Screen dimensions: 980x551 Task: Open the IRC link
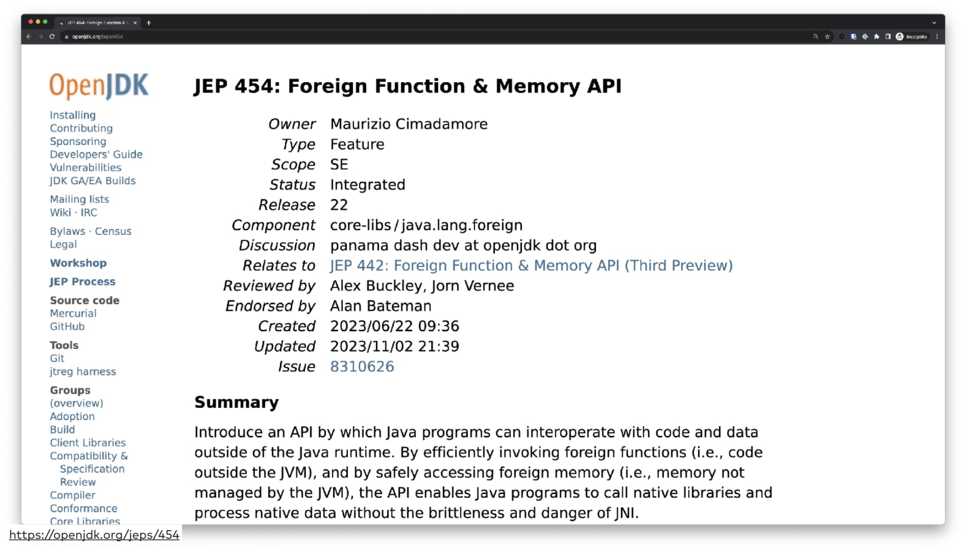point(89,212)
